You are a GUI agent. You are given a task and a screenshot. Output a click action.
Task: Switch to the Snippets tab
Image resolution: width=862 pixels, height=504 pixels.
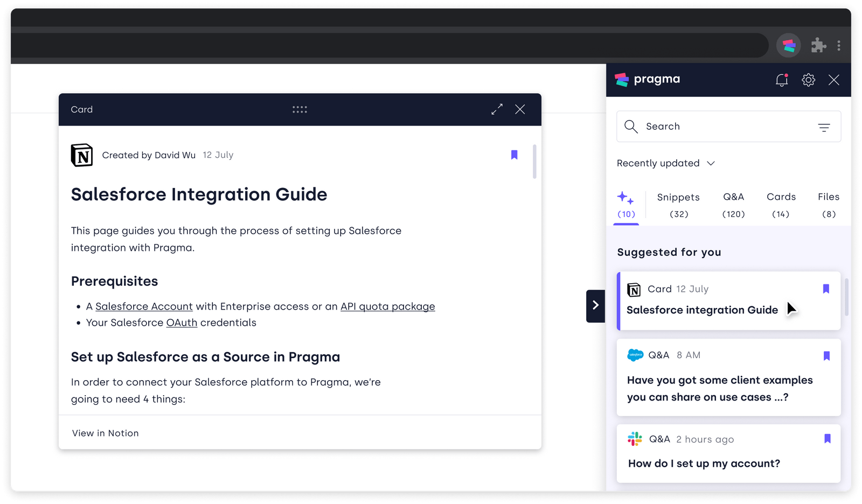coord(678,205)
